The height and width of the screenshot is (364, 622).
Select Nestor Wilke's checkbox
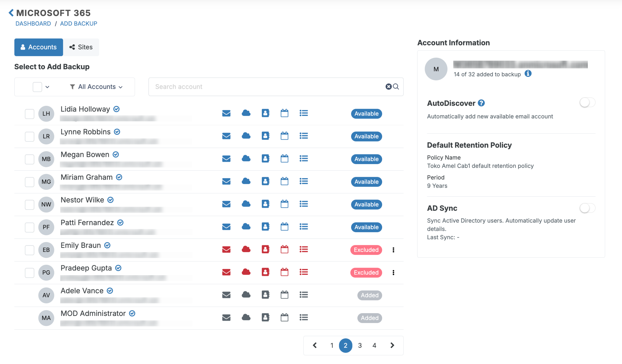point(29,205)
